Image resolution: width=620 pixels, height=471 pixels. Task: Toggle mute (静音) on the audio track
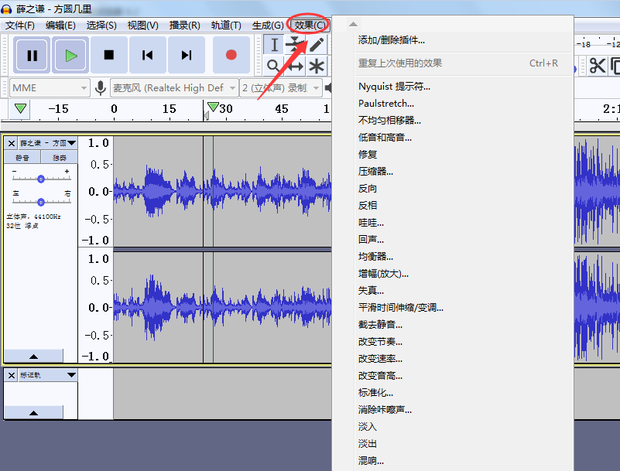tap(22, 158)
